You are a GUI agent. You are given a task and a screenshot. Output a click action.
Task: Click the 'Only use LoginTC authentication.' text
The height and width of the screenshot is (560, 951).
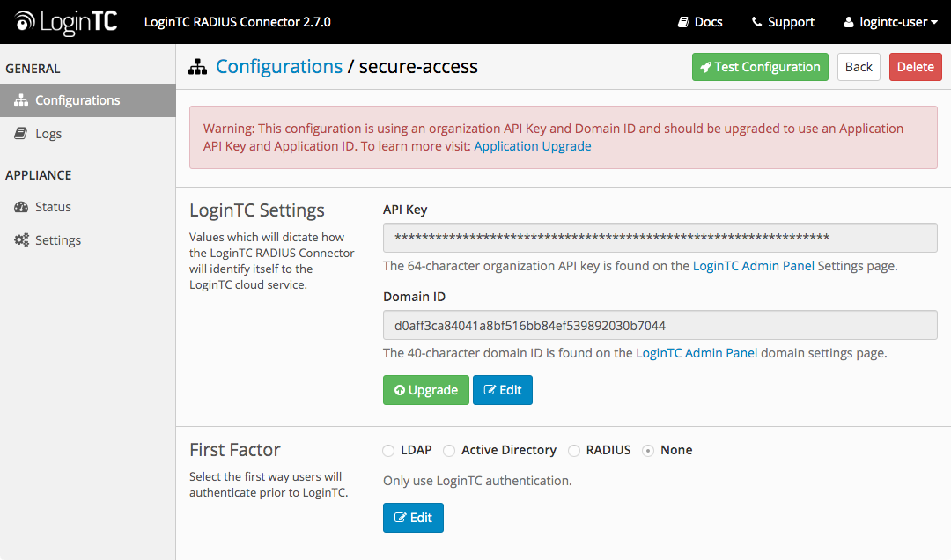coord(477,481)
